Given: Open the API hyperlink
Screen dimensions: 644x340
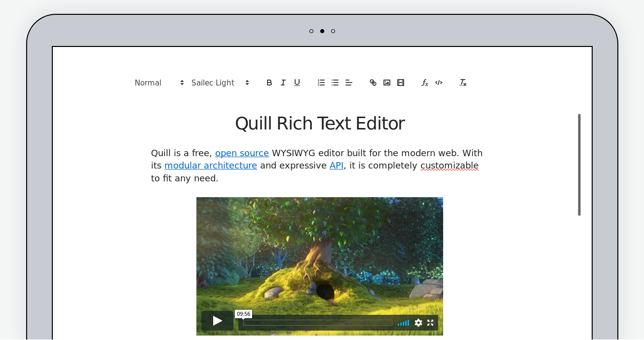Looking at the screenshot, I should [337, 166].
